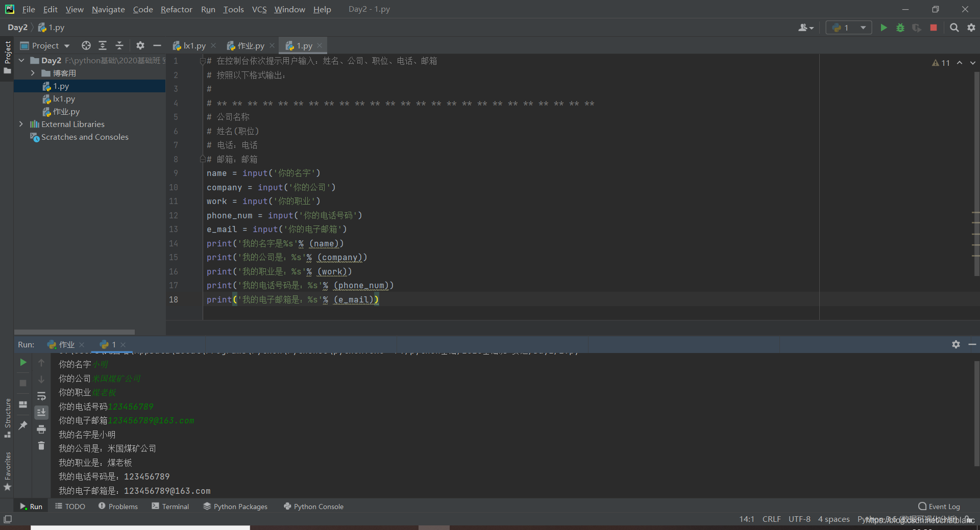
Task: Click the Project panel horizontal scrollbar
Action: [75, 332]
